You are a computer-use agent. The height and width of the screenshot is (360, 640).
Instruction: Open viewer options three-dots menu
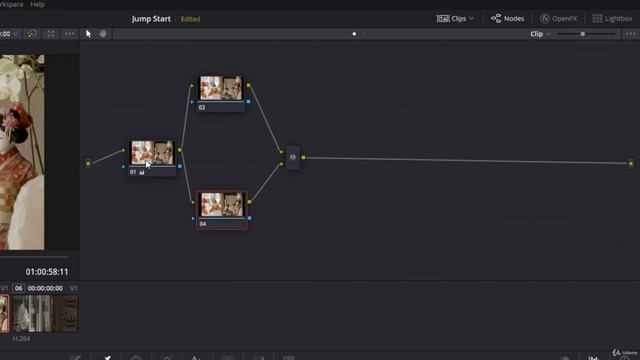(70, 34)
